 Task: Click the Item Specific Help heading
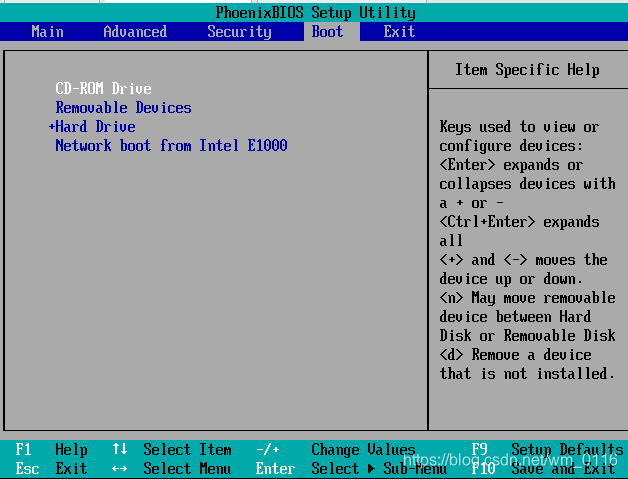pyautogui.click(x=527, y=70)
